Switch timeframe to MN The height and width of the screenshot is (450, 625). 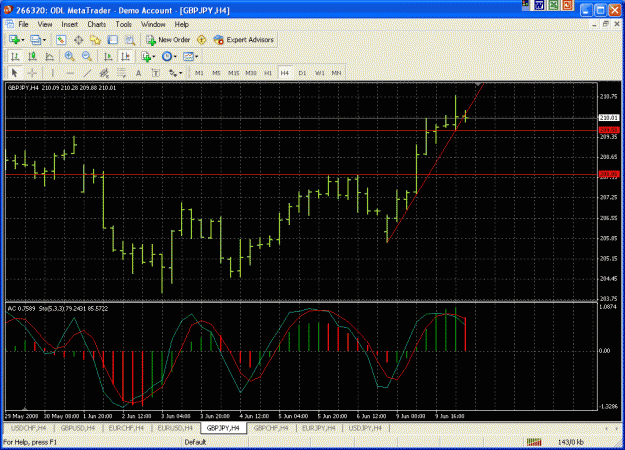click(336, 73)
